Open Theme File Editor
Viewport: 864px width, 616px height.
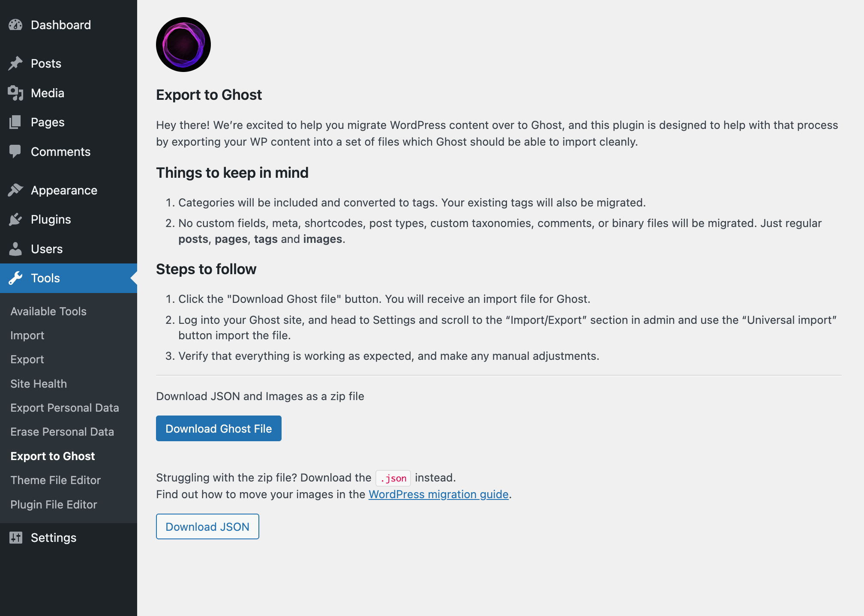(x=56, y=480)
